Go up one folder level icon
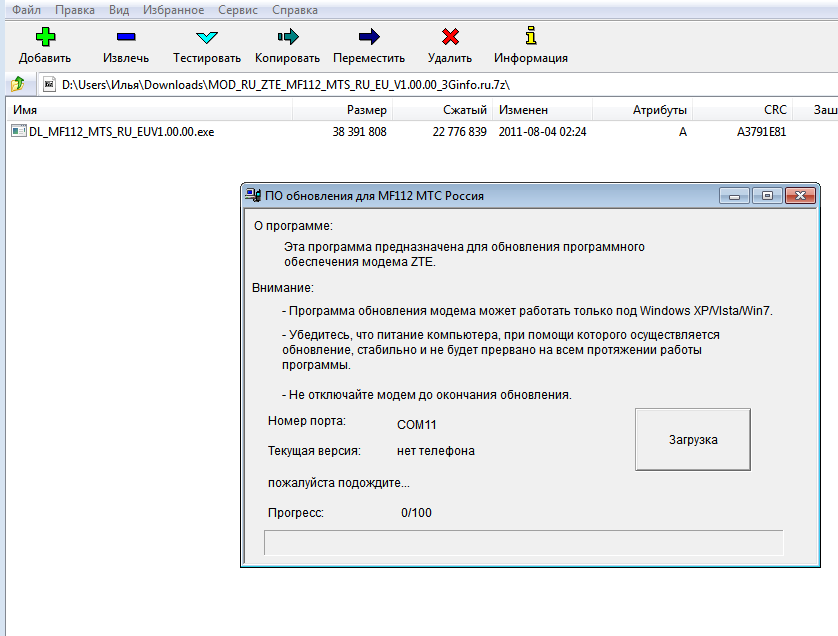The height and width of the screenshot is (636, 838). [x=18, y=84]
